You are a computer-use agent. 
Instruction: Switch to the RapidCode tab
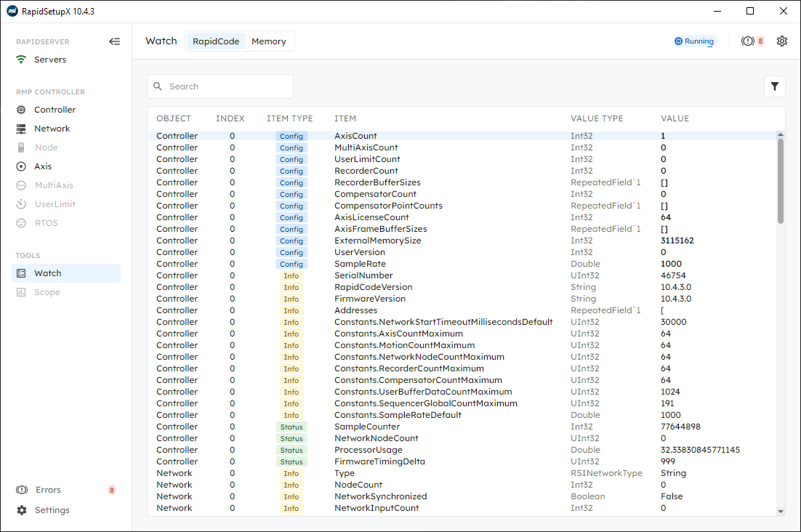click(216, 41)
